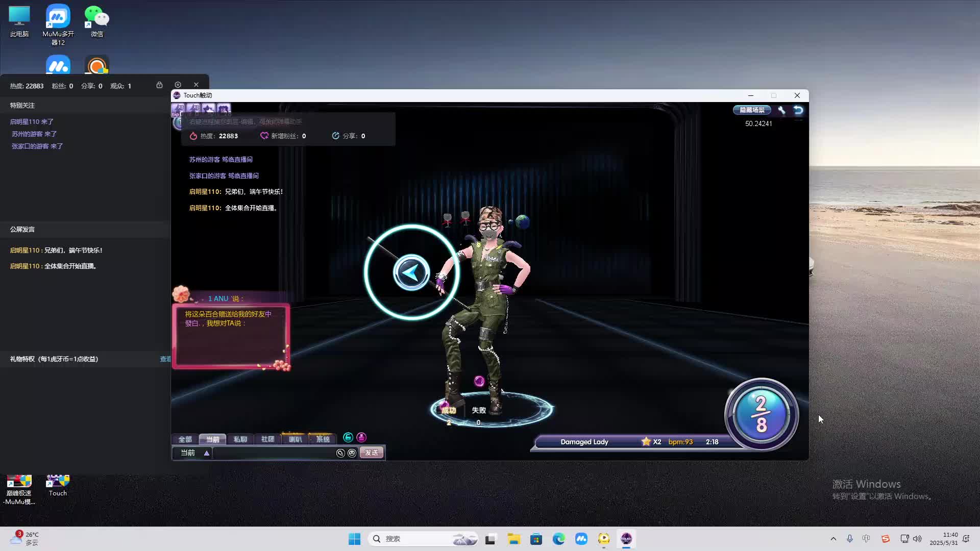Image resolution: width=980 pixels, height=551 pixels.
Task: Click the 发送 send button
Action: point(372,453)
